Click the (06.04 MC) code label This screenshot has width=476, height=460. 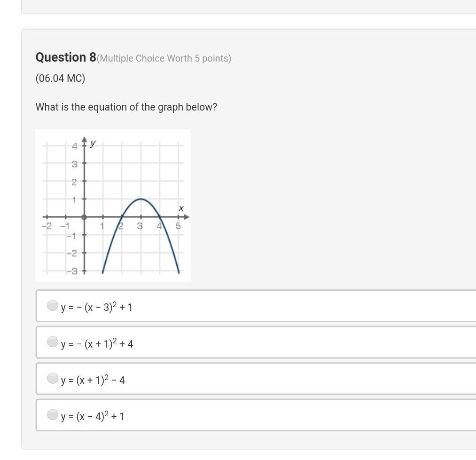click(60, 78)
